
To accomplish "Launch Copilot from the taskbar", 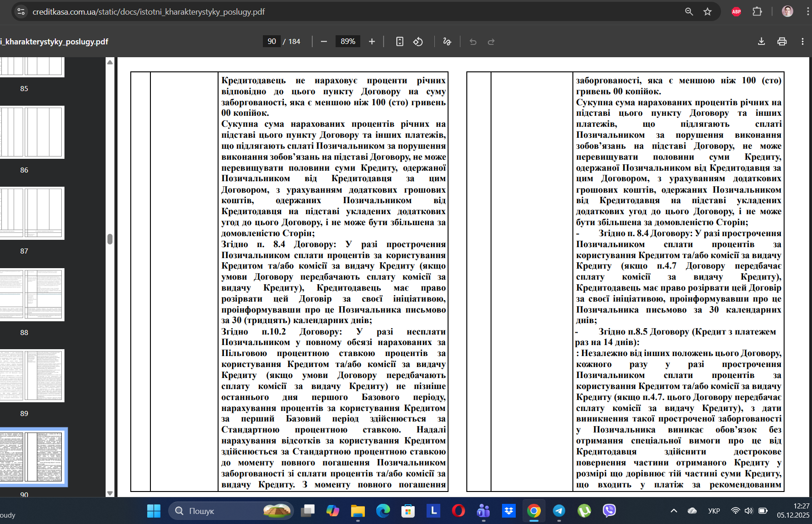I will point(333,511).
